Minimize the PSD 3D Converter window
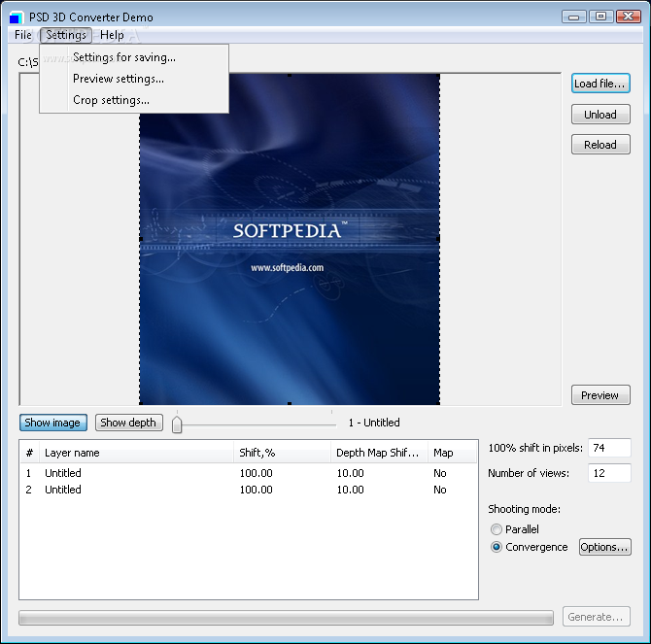651x644 pixels. coord(574,17)
